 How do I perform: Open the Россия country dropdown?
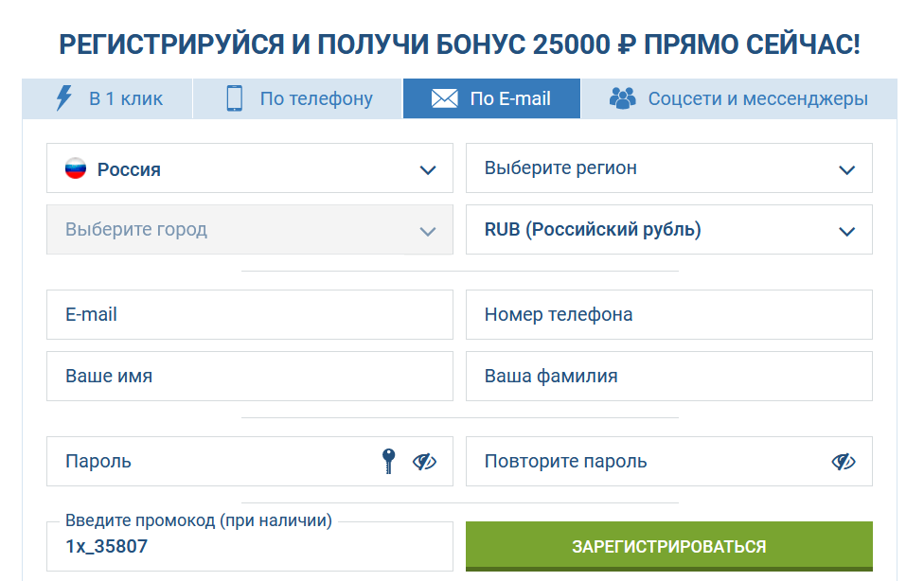[x=249, y=167]
